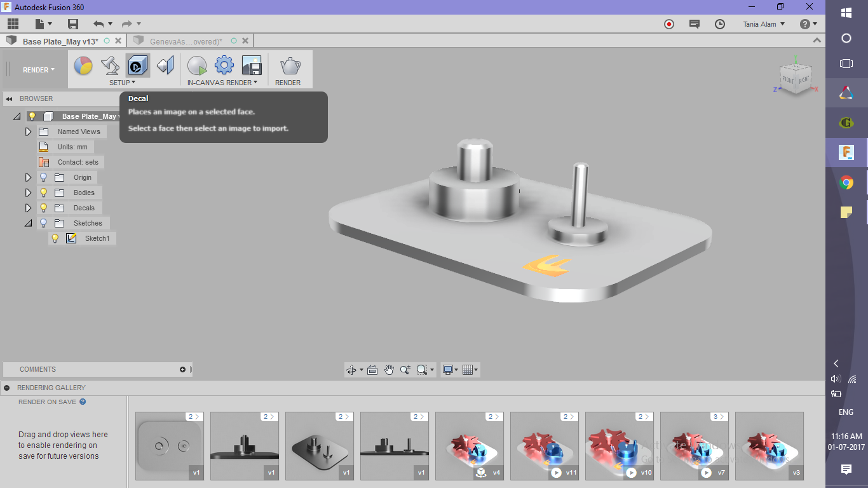Collapse the tab bar chevron
868x488 pixels.
tap(817, 41)
